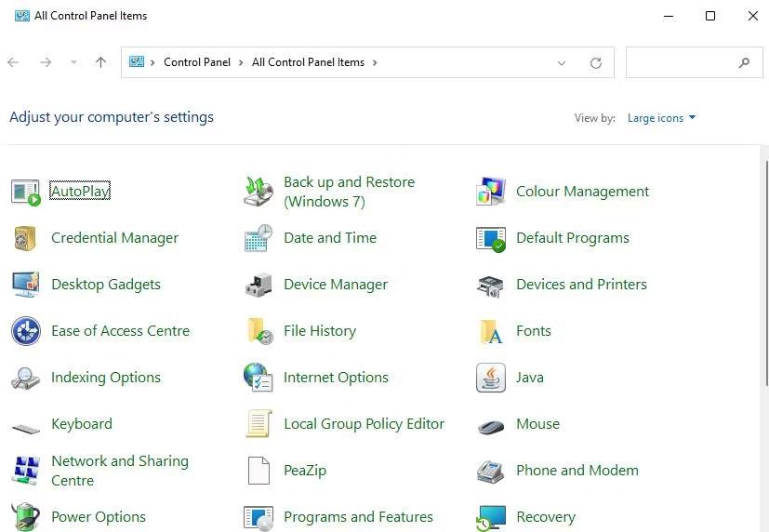The height and width of the screenshot is (532, 769).
Task: Open Local Group Policy Editor icon
Action: (259, 423)
